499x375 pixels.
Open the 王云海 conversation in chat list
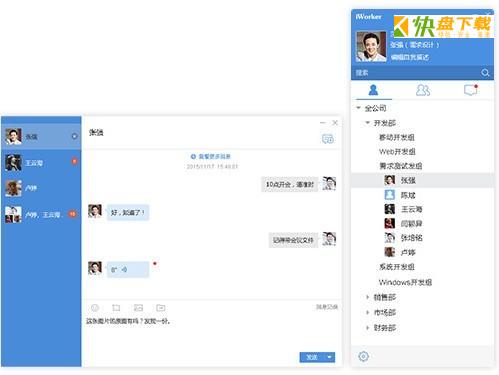pyautogui.click(x=41, y=163)
